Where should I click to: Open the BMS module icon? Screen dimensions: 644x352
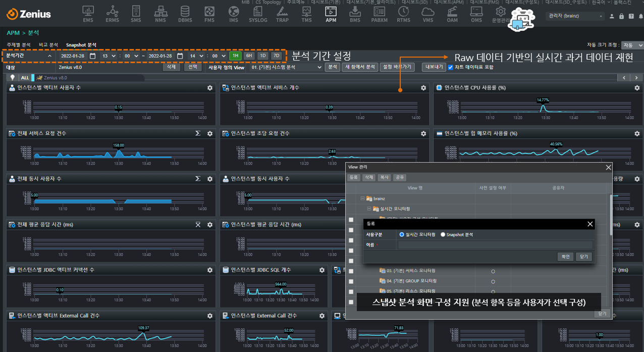(x=355, y=14)
